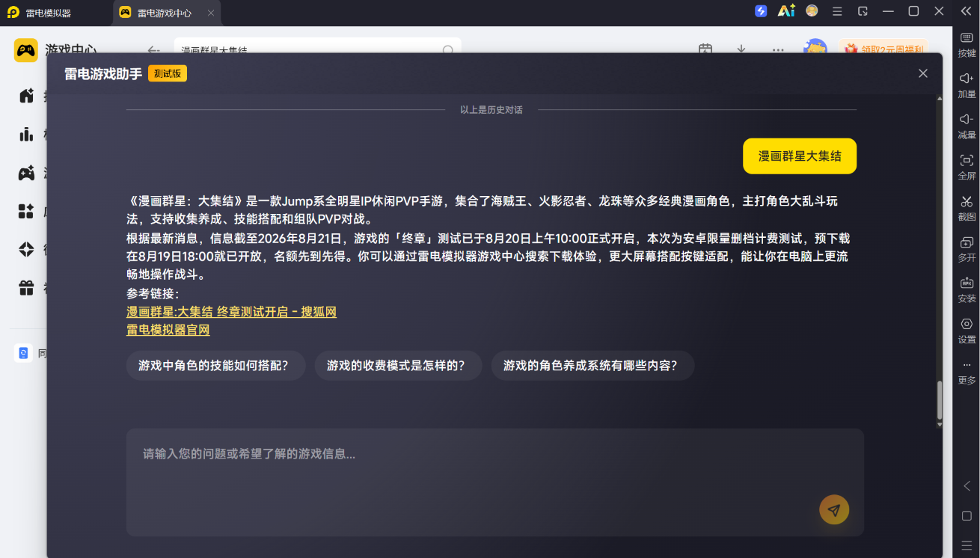The height and width of the screenshot is (558, 980).
Task: Show 更多 options in the right sidebar
Action: click(x=967, y=365)
